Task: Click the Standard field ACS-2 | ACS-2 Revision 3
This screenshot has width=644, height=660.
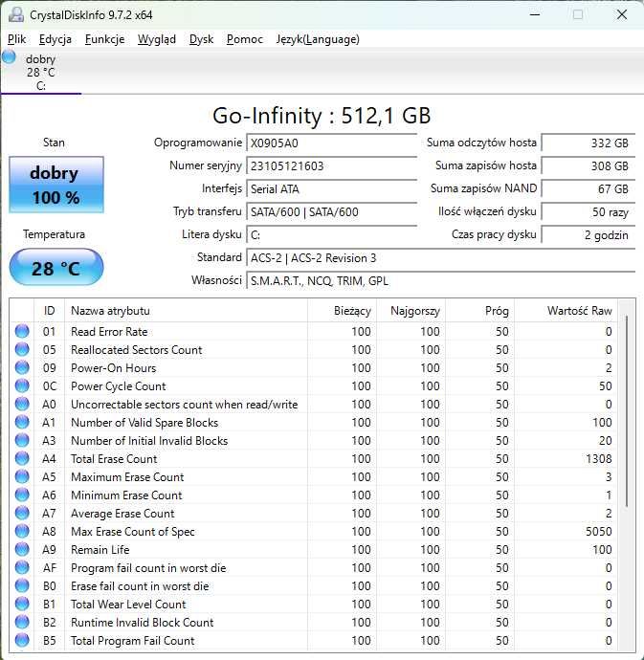Action: (440, 257)
